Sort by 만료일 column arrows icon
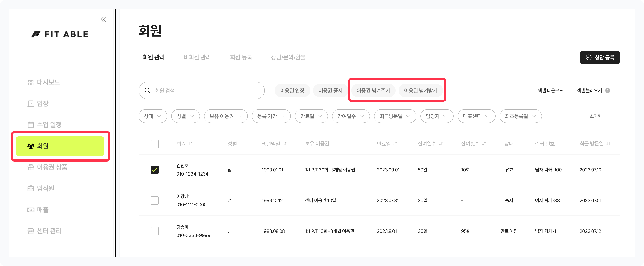644x266 pixels. coord(395,144)
